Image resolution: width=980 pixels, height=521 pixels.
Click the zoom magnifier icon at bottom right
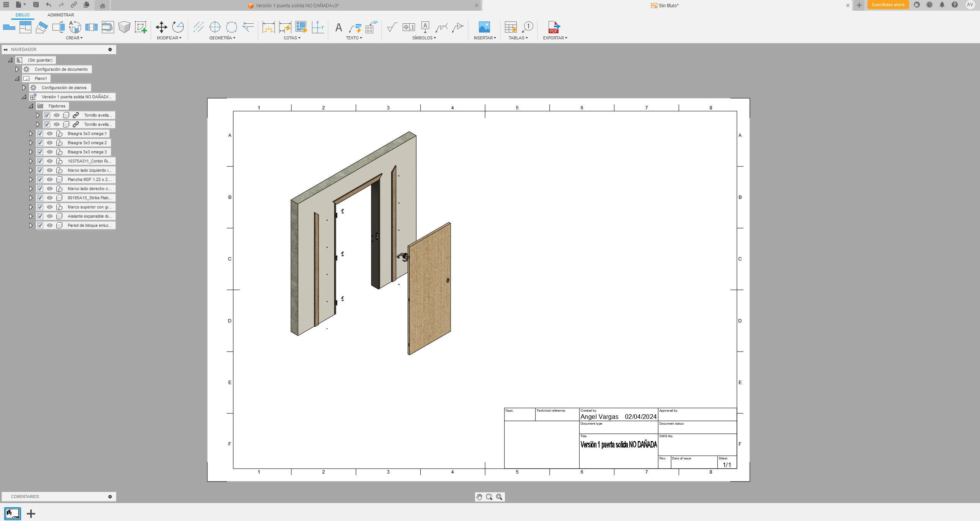(499, 497)
